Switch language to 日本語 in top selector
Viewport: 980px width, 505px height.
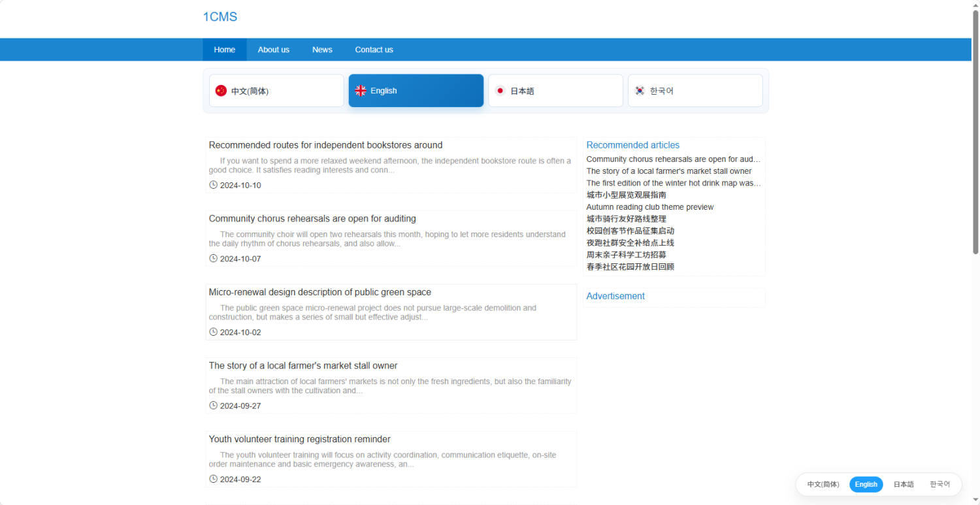[556, 91]
